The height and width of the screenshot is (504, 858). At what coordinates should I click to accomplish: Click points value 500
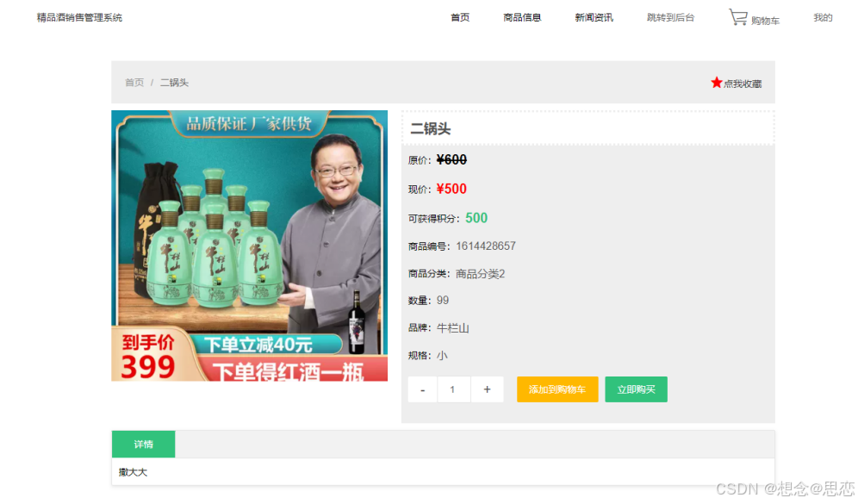click(476, 218)
